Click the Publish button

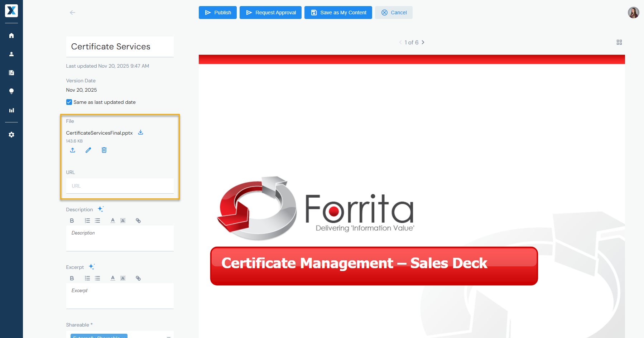click(218, 13)
